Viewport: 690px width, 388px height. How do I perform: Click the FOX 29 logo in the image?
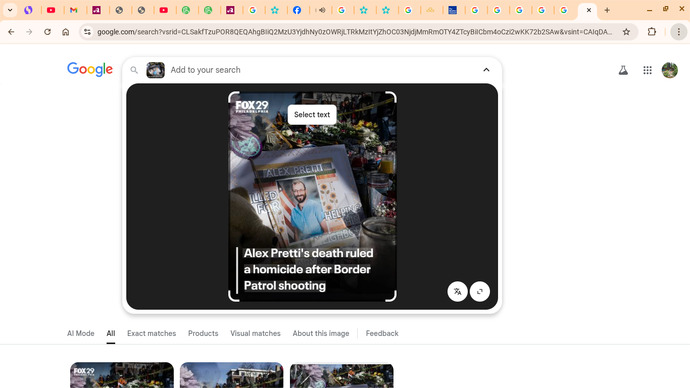tap(252, 106)
